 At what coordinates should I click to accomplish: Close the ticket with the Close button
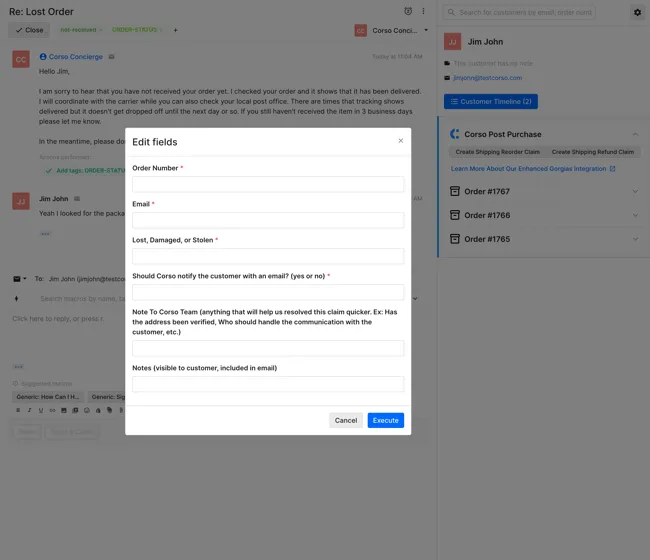pos(29,30)
